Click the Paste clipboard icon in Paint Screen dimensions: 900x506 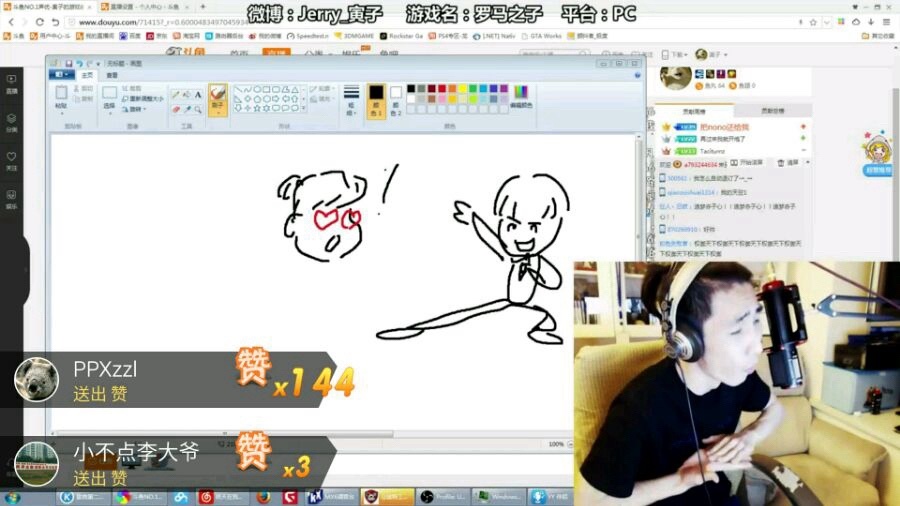point(61,93)
